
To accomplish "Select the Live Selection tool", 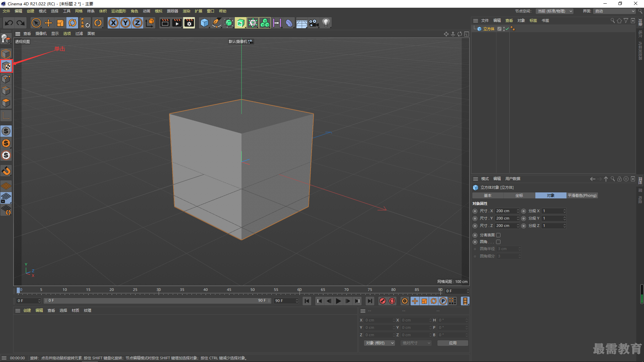I will [x=36, y=23].
